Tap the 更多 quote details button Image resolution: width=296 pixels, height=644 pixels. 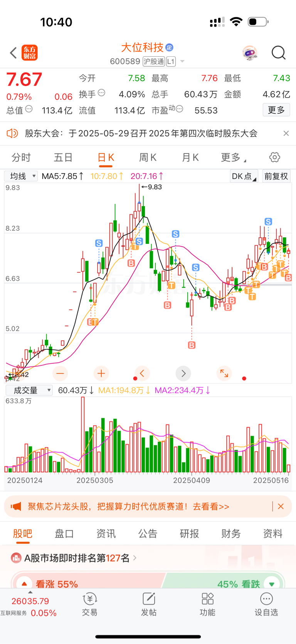276,110
